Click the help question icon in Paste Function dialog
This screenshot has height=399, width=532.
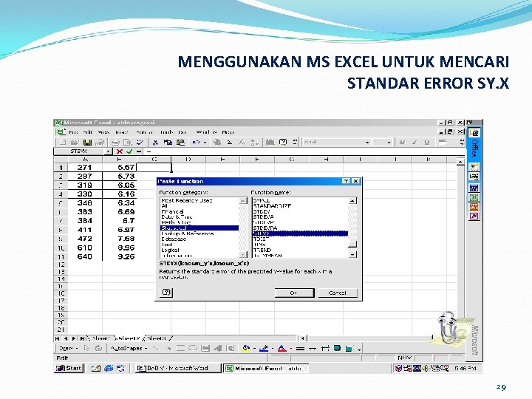coord(166,292)
